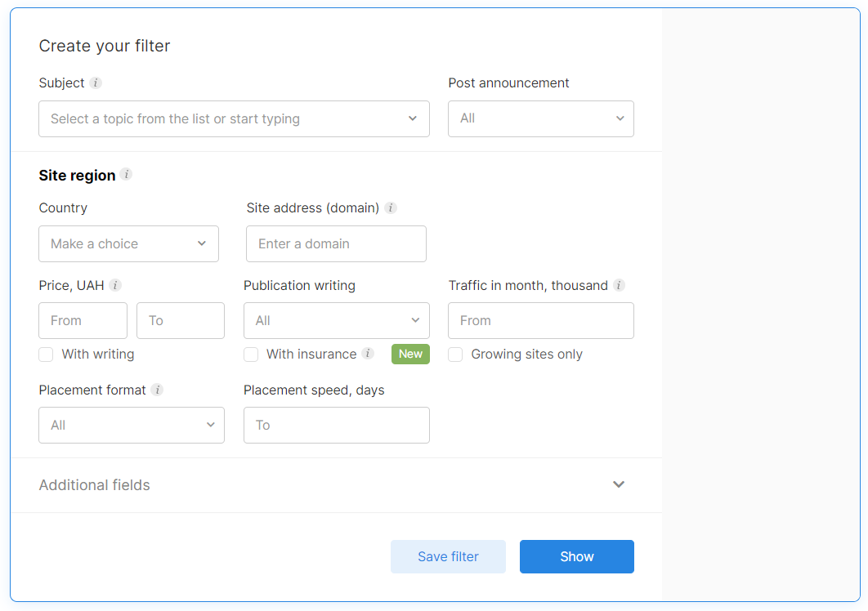This screenshot has height=611, width=868.
Task: Open the Publication writing dropdown
Action: (x=337, y=321)
